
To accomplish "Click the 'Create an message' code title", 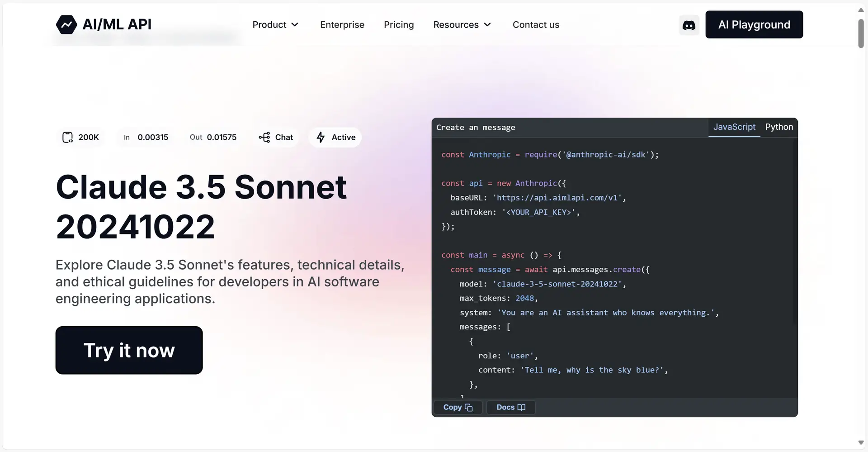I will 476,128.
